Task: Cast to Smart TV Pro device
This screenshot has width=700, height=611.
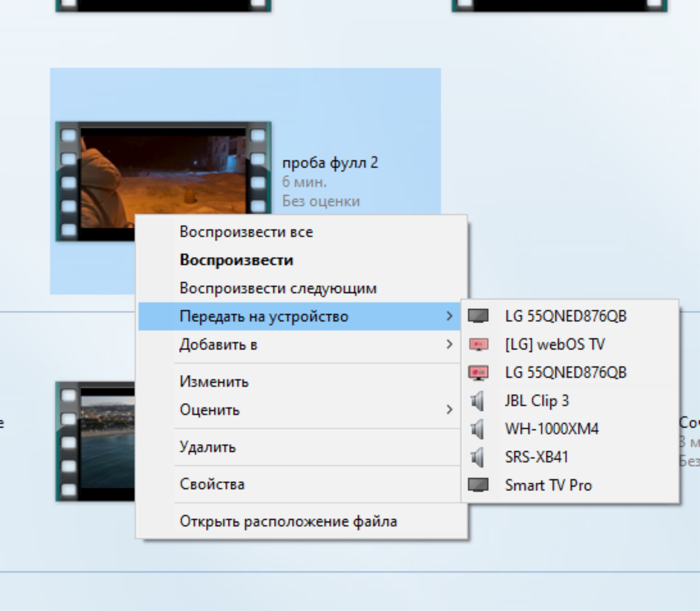Action: click(x=548, y=485)
